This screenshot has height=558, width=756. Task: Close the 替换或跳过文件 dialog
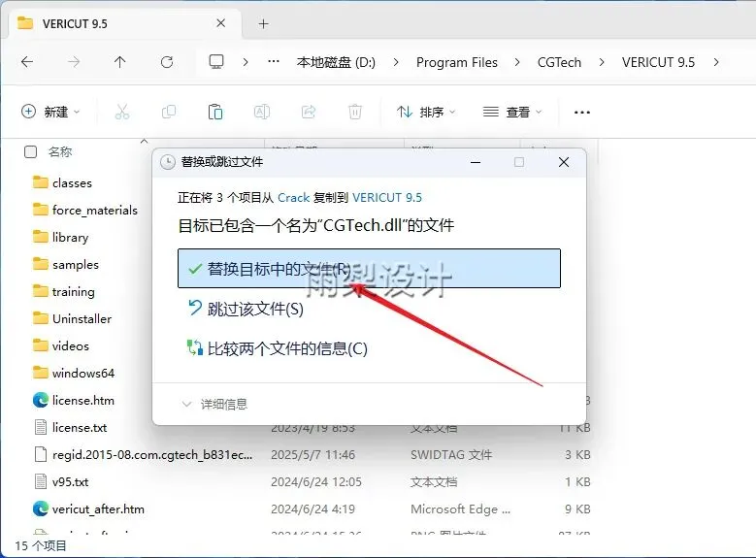coord(564,162)
